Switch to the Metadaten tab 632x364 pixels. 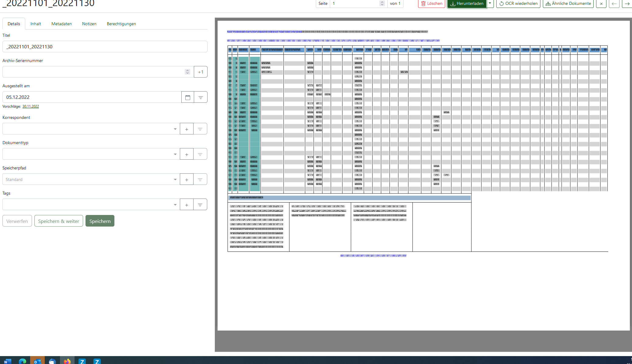tap(61, 24)
